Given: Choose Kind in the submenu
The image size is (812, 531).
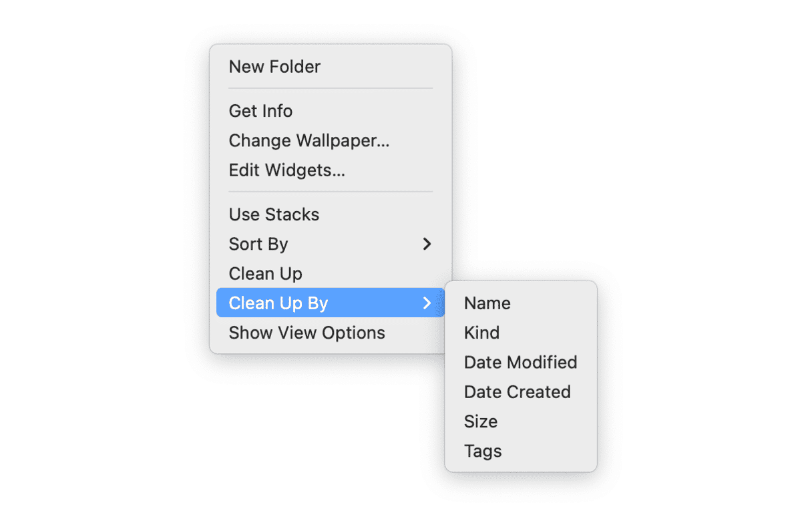Looking at the screenshot, I should [x=481, y=333].
